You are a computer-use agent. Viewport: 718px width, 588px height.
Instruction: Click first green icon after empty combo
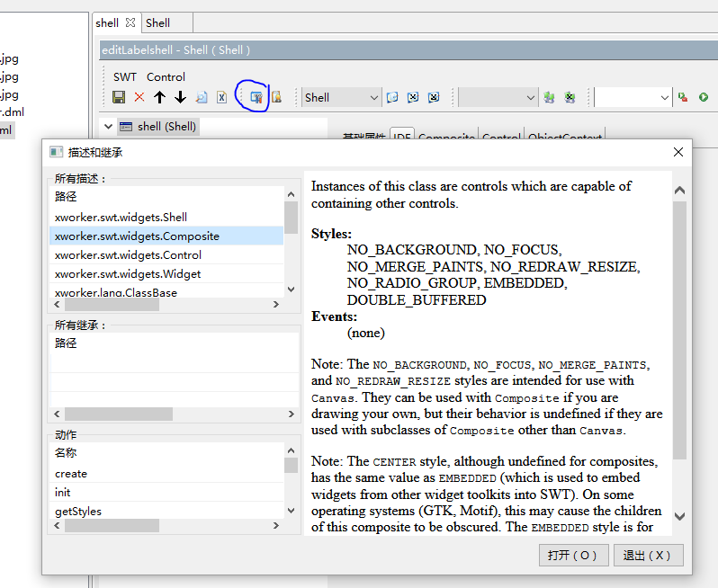549,97
